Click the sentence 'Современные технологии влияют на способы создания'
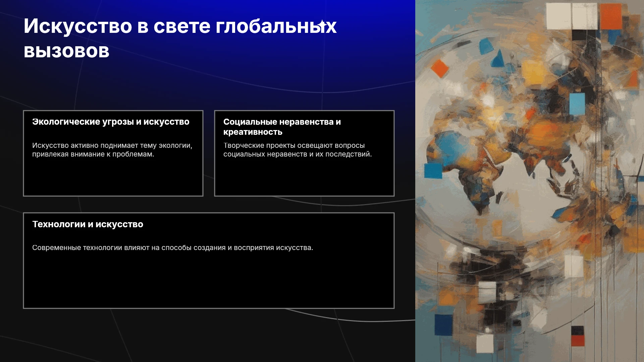The height and width of the screenshot is (362, 644). pos(129,248)
